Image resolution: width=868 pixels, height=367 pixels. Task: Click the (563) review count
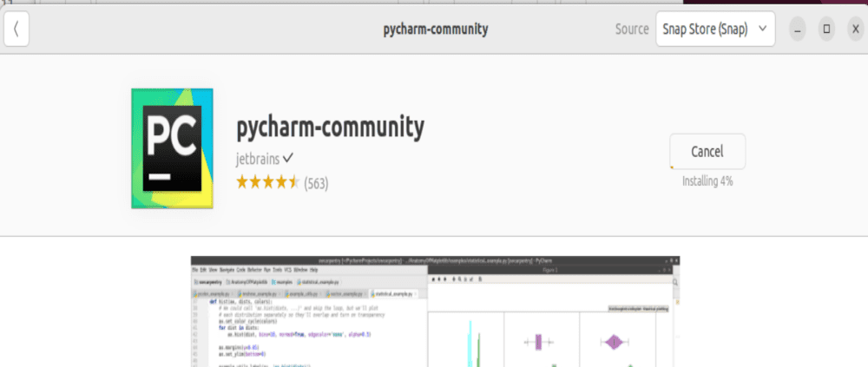(316, 183)
